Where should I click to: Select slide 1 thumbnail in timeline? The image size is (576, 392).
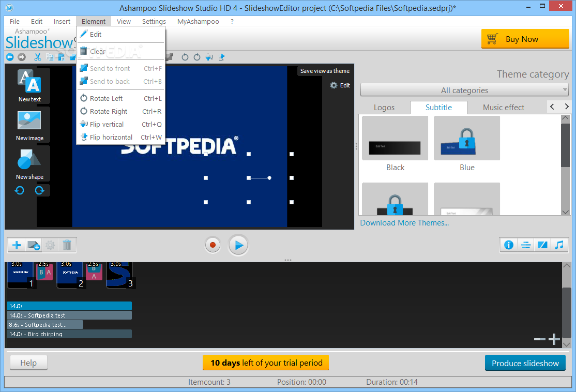tap(21, 275)
